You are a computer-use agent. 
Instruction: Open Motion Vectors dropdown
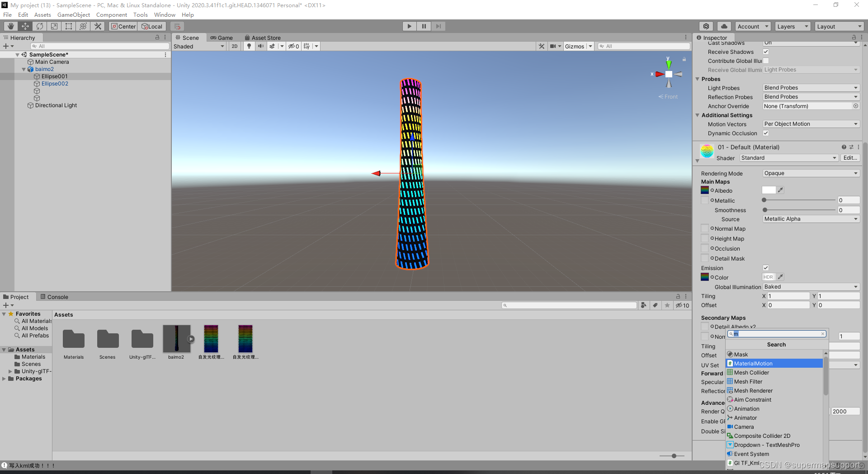tap(811, 124)
